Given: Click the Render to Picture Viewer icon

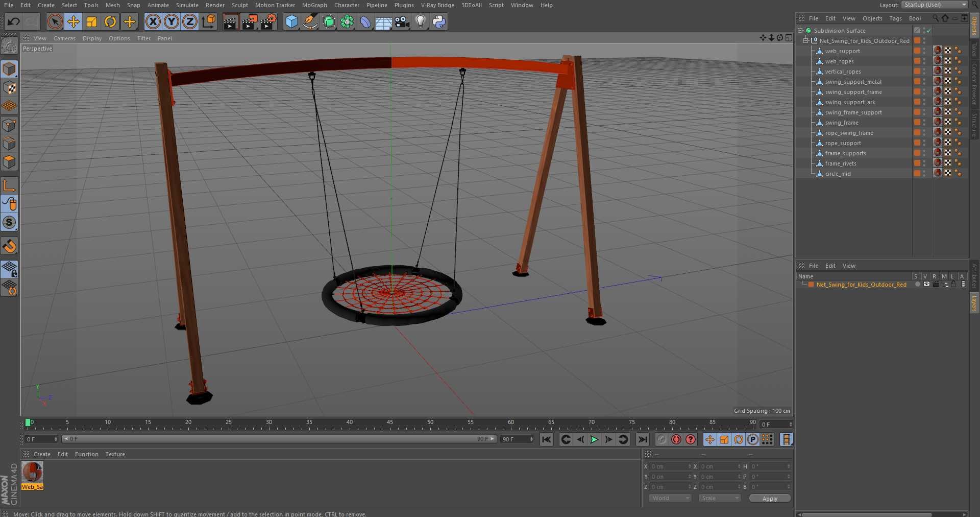Looking at the screenshot, I should [250, 21].
